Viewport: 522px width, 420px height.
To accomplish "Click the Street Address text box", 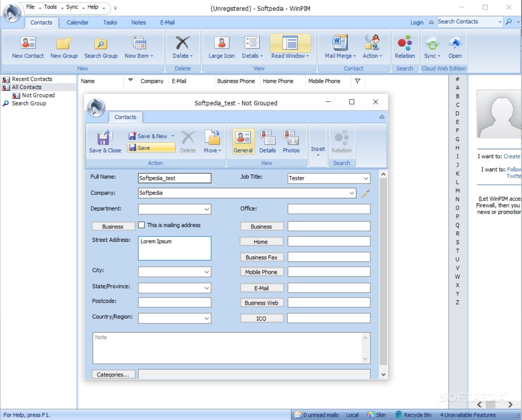I will pyautogui.click(x=174, y=248).
